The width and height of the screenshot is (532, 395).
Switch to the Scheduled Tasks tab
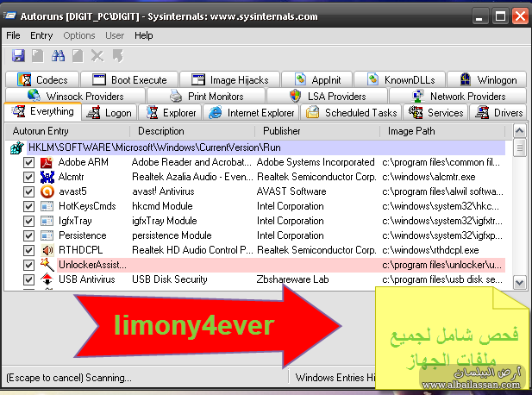point(351,112)
